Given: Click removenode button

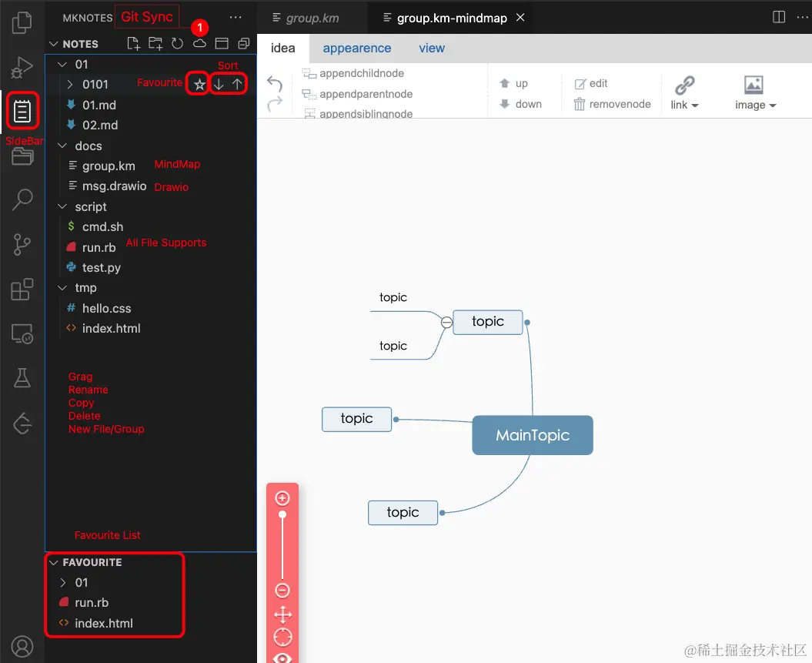Looking at the screenshot, I should tap(612, 104).
